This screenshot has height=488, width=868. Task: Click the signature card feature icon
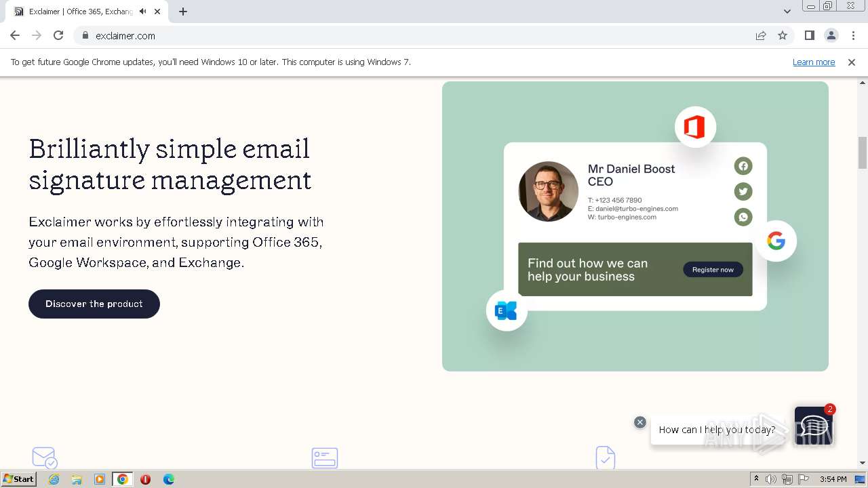325,457
